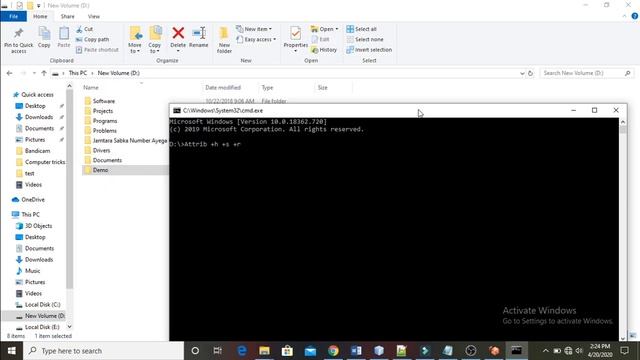
Task: Click Edit in the Open group
Action: coord(320,40)
